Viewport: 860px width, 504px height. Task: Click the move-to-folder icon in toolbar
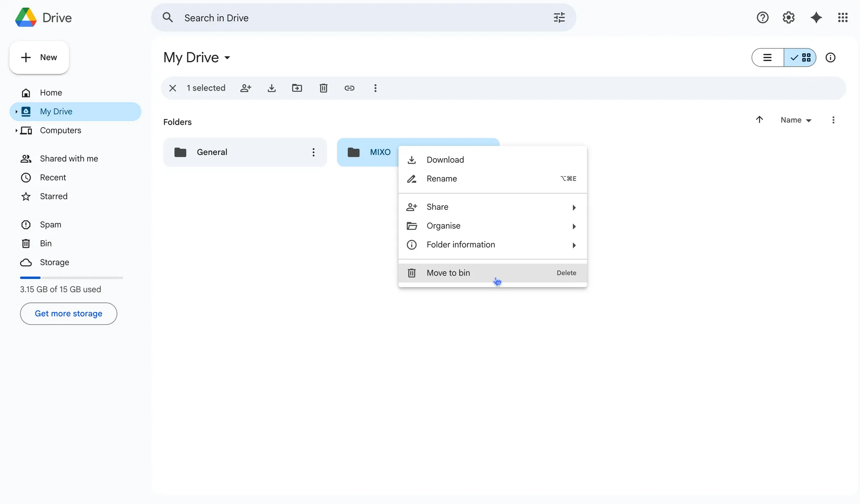pos(297,88)
